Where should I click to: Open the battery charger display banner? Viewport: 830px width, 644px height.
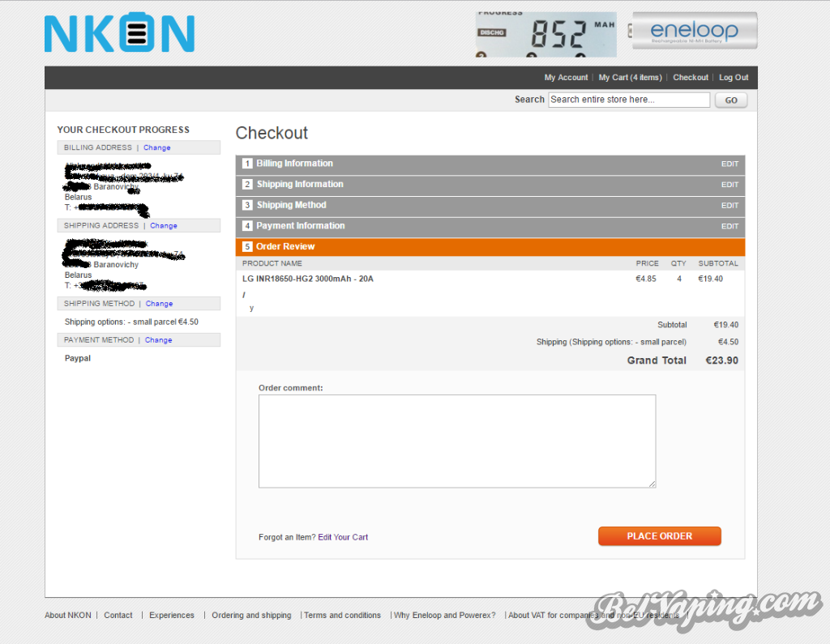[x=545, y=34]
